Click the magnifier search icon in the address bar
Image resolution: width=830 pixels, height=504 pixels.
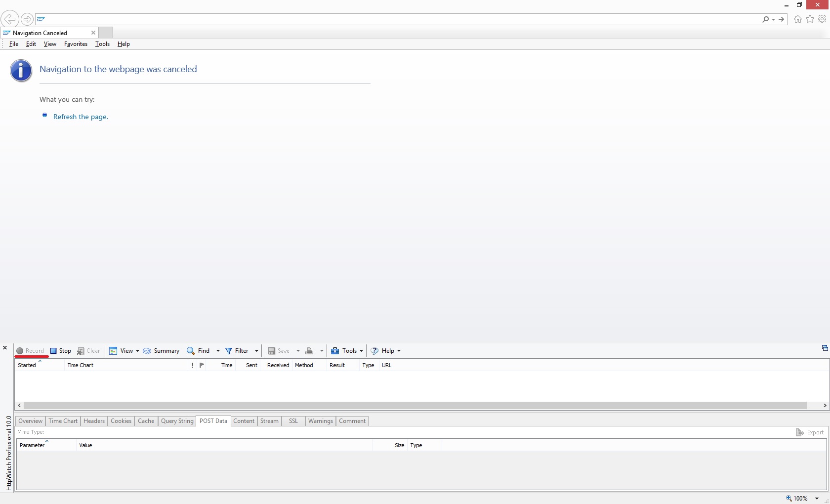[x=765, y=19]
